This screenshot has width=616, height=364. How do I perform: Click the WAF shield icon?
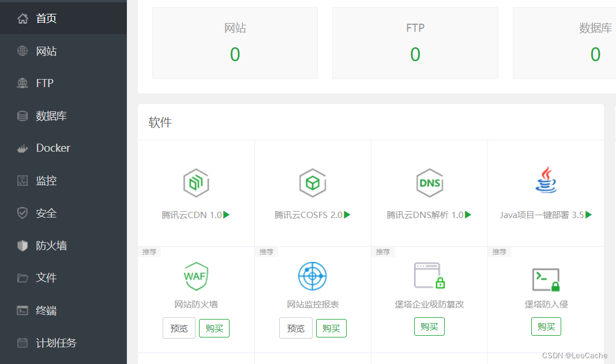pyautogui.click(x=196, y=276)
